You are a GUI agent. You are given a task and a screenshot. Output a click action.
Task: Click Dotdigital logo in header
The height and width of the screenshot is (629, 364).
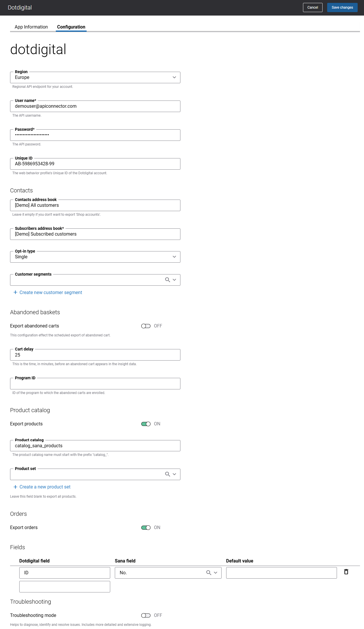20,7
